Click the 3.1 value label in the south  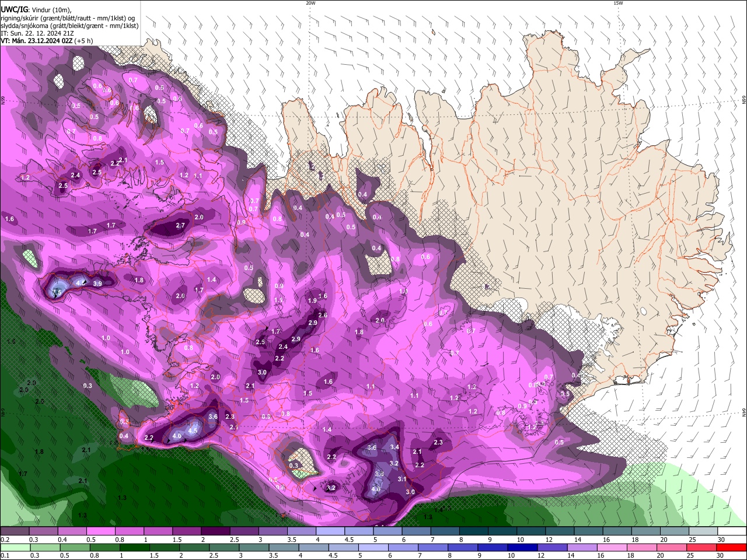coord(402,479)
